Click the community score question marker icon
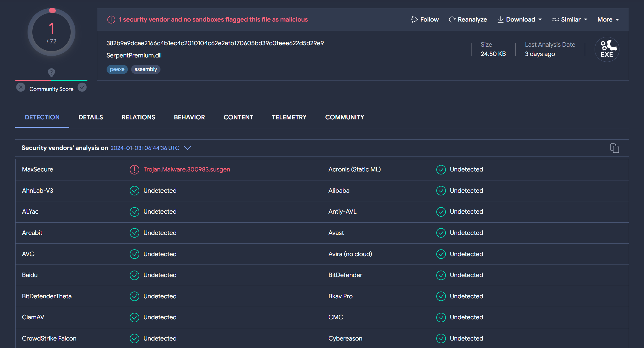This screenshot has height=348, width=644. (51, 72)
